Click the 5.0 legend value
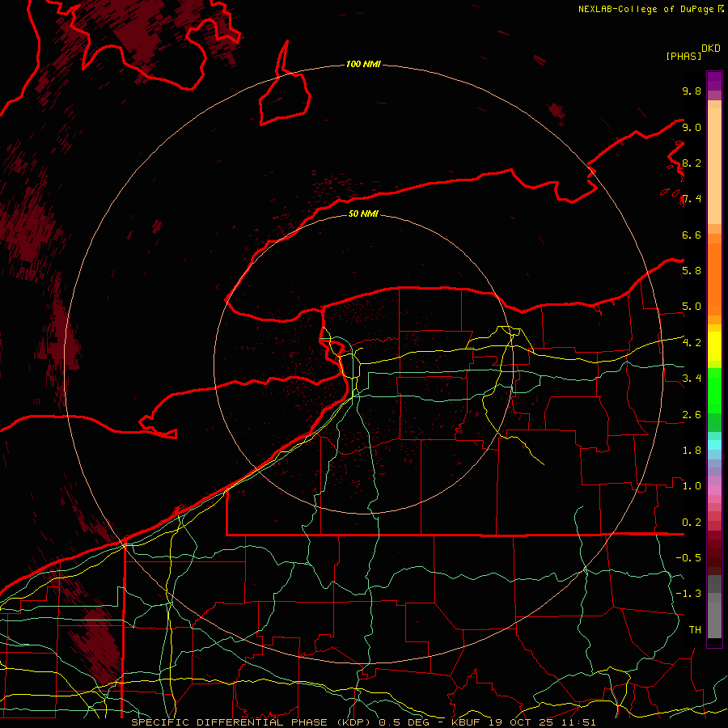This screenshot has width=728, height=728. coord(692,307)
